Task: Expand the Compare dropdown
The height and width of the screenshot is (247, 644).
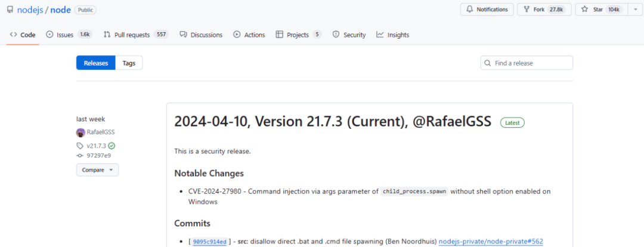Action: click(97, 169)
